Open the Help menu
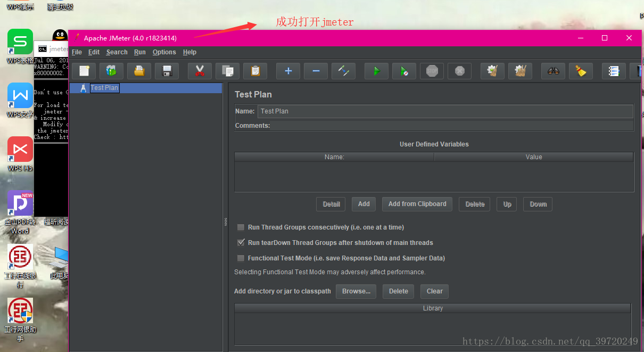 [189, 52]
